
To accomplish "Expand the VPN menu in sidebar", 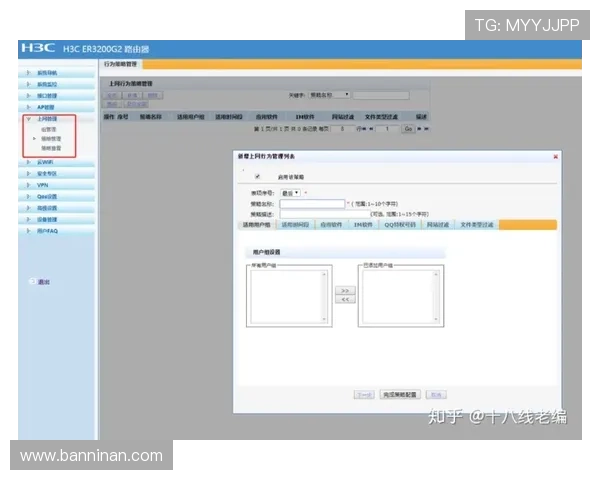I will (42, 185).
